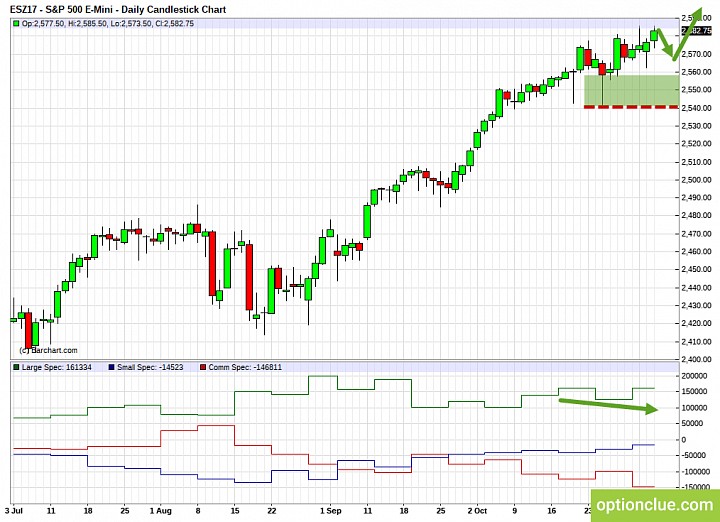Click the 200000 label on the positions axis
The width and height of the screenshot is (720, 522).
pyautogui.click(x=692, y=376)
